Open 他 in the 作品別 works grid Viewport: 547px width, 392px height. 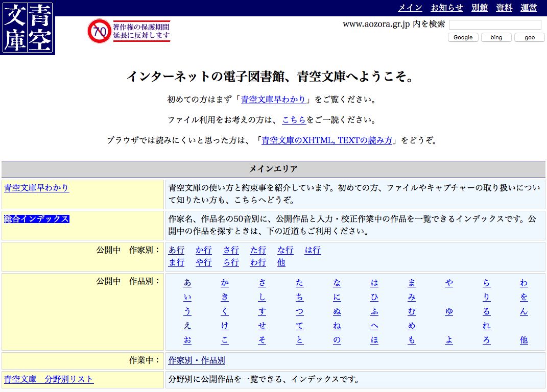coord(524,340)
